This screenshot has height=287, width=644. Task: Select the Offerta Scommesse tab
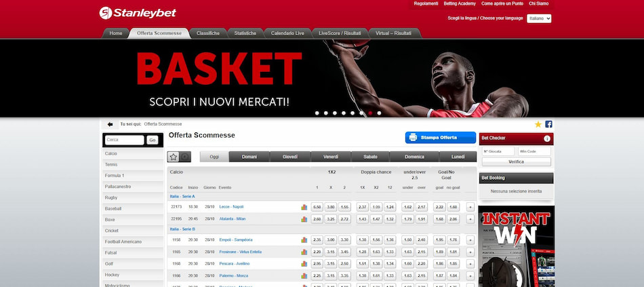pos(159,33)
